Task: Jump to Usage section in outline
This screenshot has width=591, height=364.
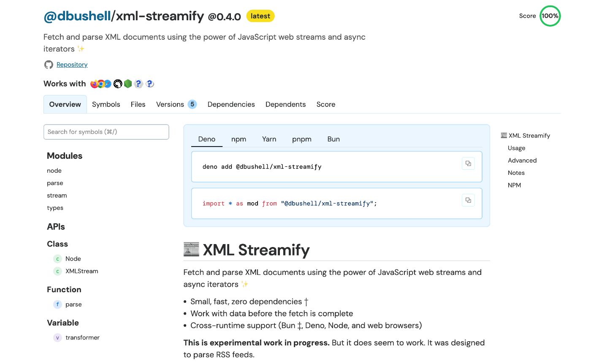Action: point(517,148)
